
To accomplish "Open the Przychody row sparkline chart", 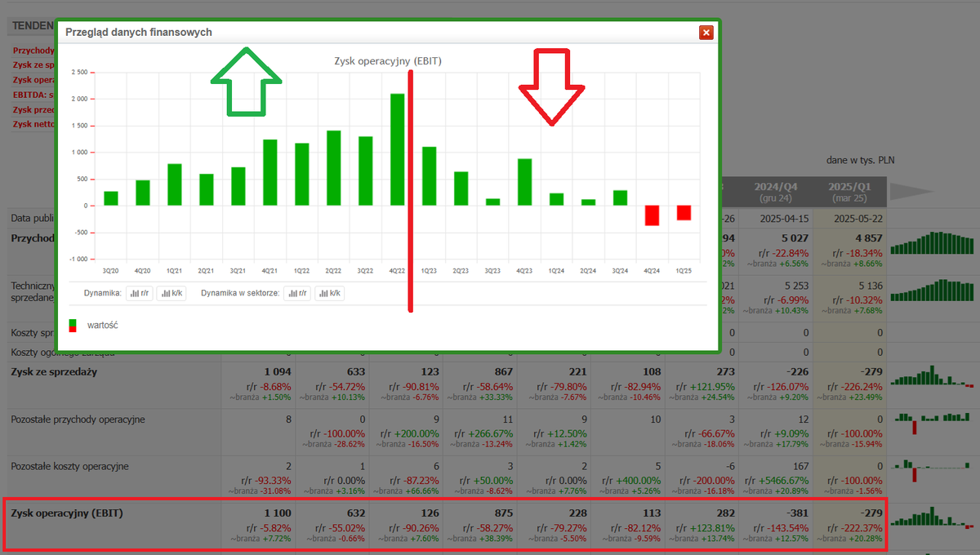I will tap(932, 243).
